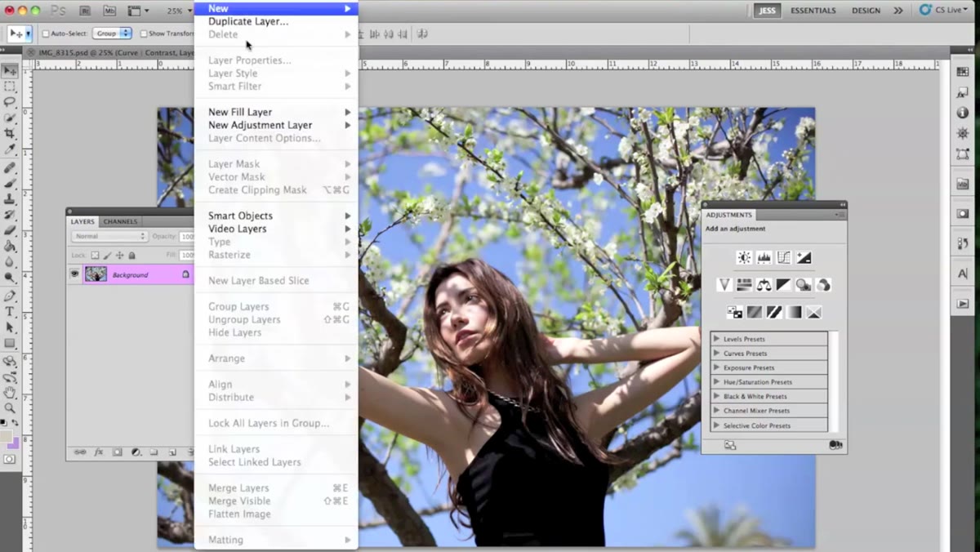The height and width of the screenshot is (552, 980).
Task: Select the Spot Healing Brush tool
Action: point(10,167)
